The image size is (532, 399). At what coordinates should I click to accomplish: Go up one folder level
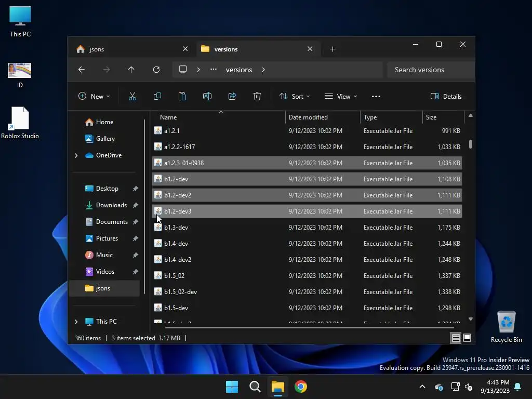coord(131,70)
